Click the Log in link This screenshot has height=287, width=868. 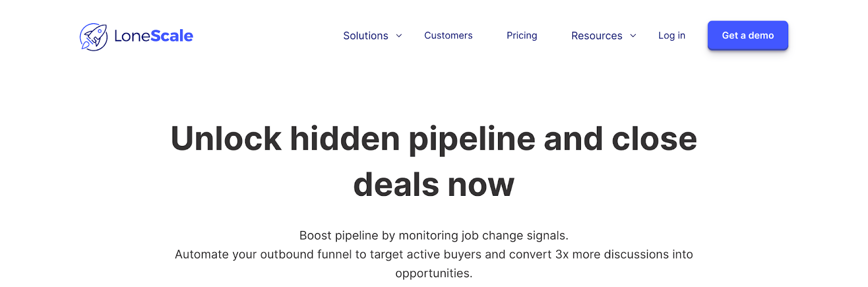tap(672, 35)
